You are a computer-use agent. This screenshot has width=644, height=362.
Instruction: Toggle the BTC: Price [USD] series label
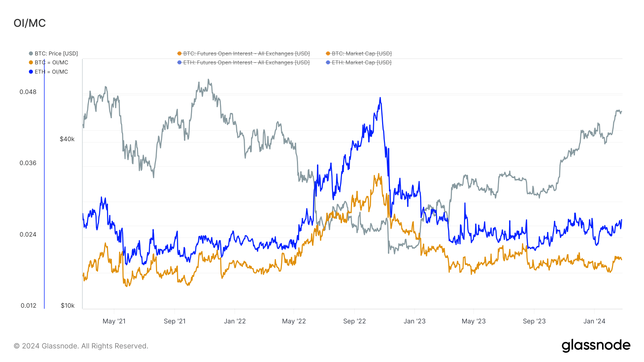56,54
